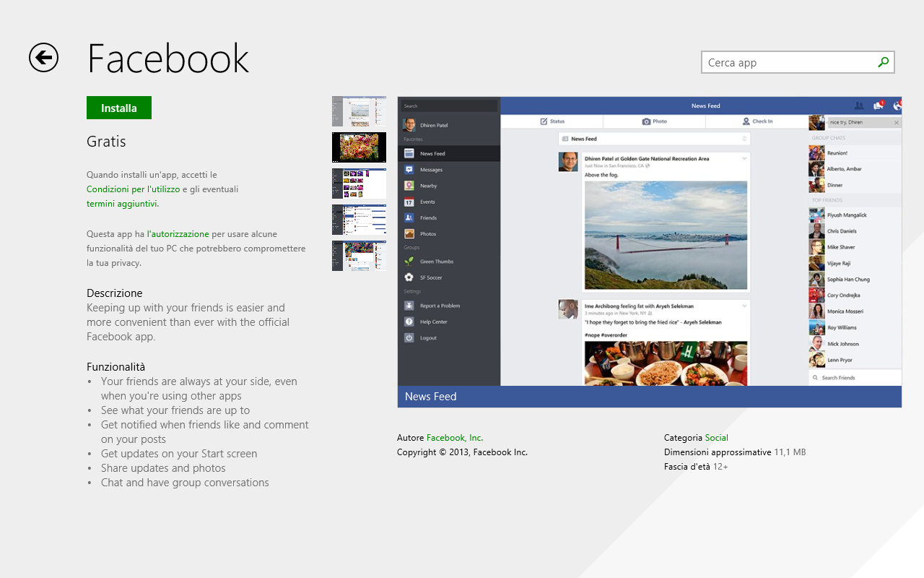Click the Copyright © 2013, Facebook Inc. text
The width and height of the screenshot is (924, 578).
pyautogui.click(x=462, y=452)
